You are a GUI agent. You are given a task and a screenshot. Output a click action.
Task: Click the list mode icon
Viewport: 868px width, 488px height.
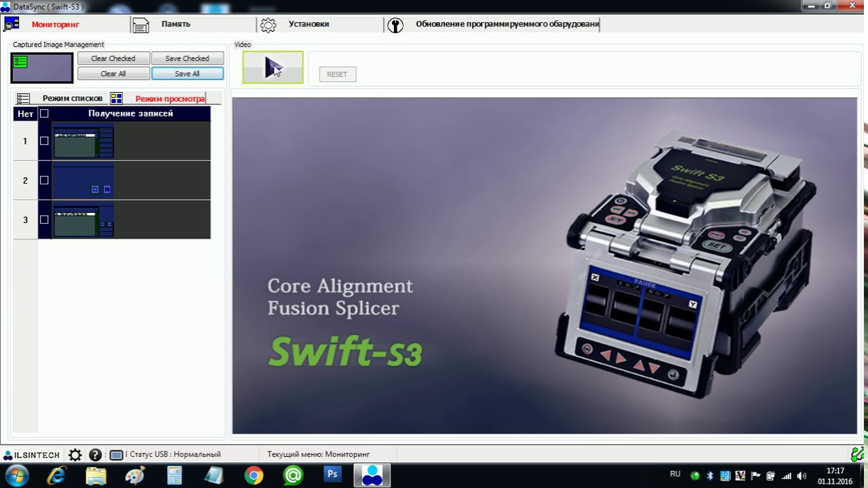point(24,98)
